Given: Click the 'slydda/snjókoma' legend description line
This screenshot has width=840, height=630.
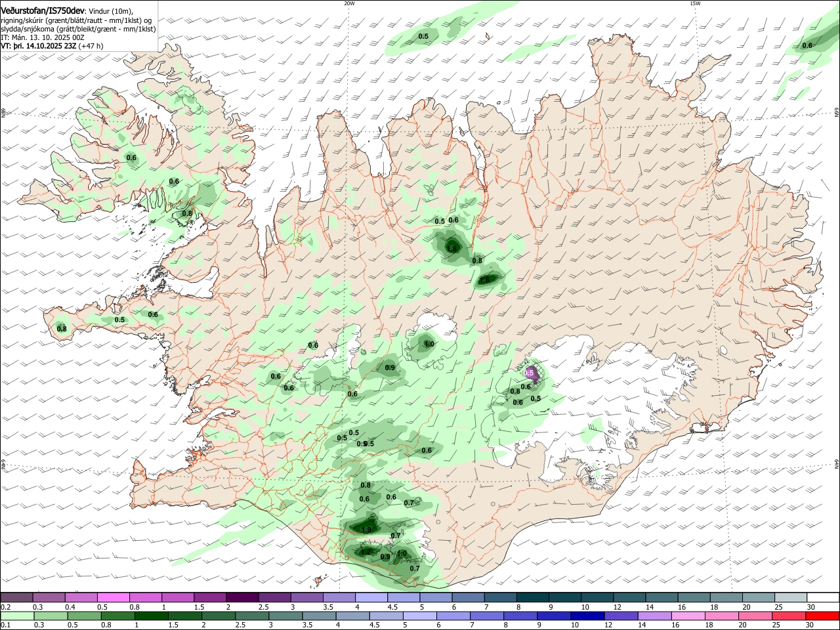Looking at the screenshot, I should [78, 29].
